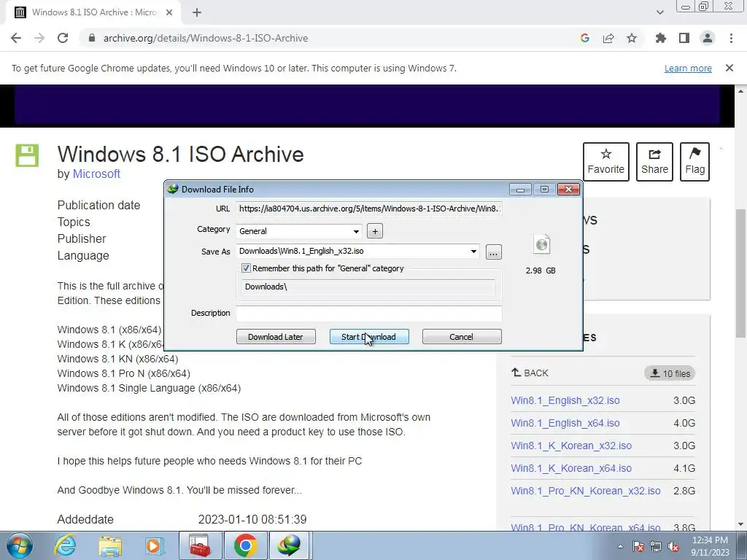Viewport: 747px width, 560px height.
Task: Share this page via the address bar icon
Action: tap(608, 38)
